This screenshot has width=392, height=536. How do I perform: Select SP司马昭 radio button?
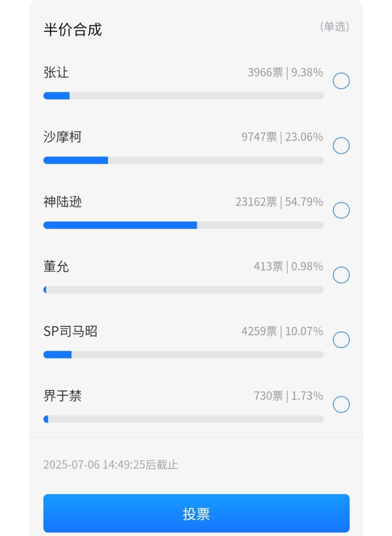(341, 340)
